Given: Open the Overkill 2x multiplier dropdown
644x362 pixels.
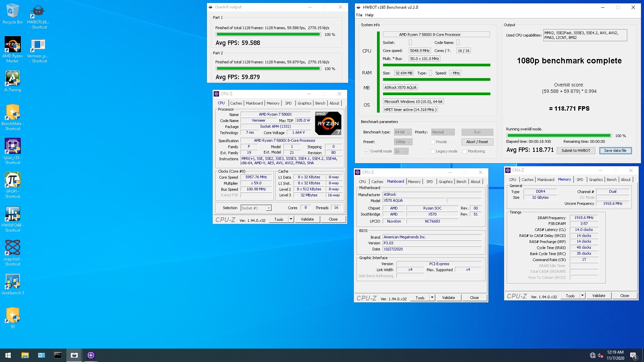Looking at the screenshot, I should pos(401,151).
